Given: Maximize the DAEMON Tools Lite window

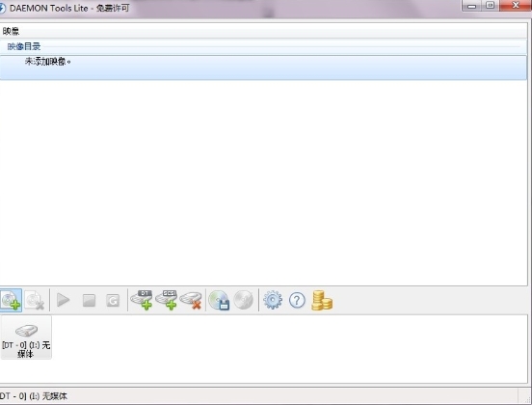Looking at the screenshot, I should click(491, 6).
